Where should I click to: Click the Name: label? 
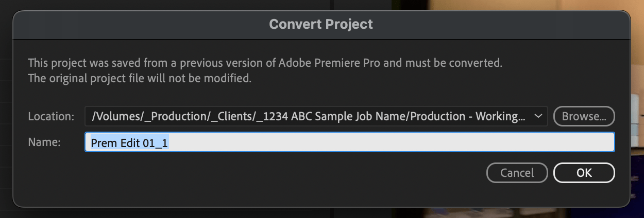click(44, 142)
